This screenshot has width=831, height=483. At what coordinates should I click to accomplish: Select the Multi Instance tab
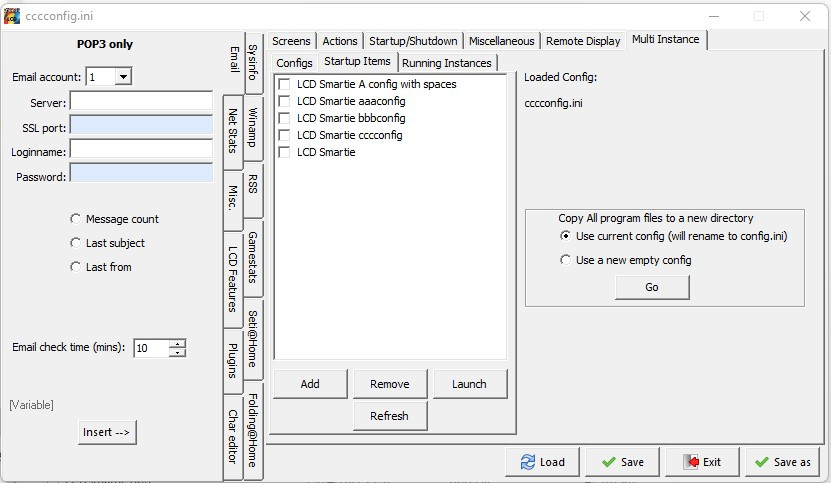(666, 39)
